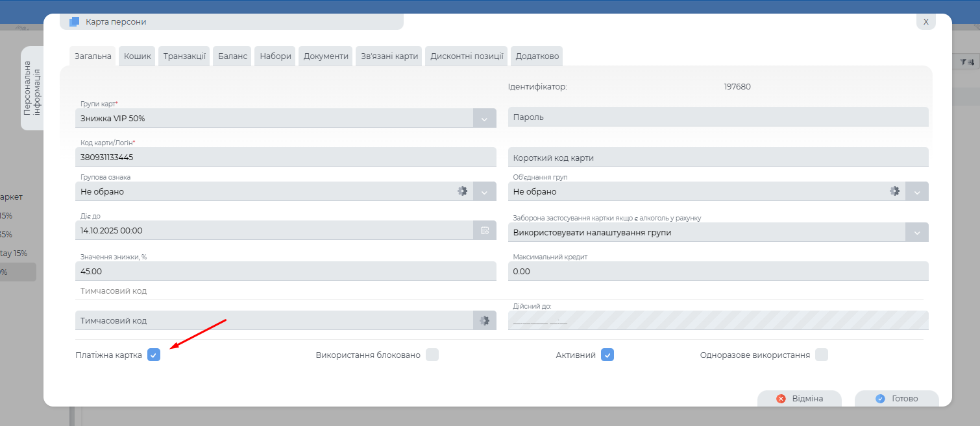The image size is (980, 426).
Task: Click gear icon to generate Тимчасовий код
Action: [x=484, y=320]
